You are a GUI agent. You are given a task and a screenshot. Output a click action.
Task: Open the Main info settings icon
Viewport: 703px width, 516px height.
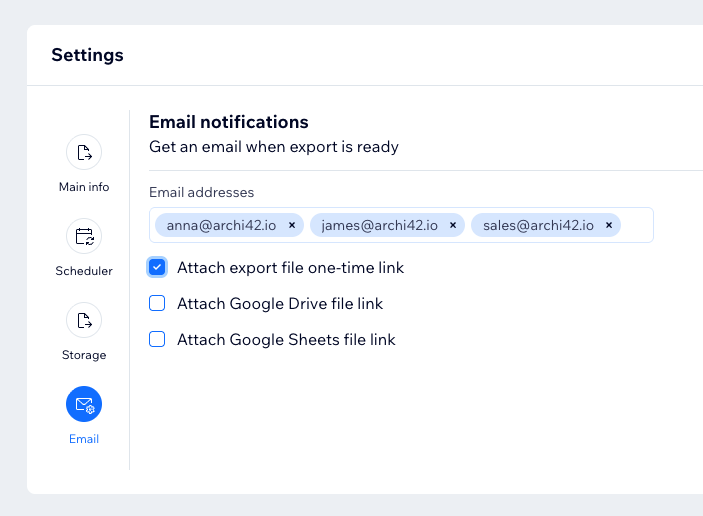[84, 152]
